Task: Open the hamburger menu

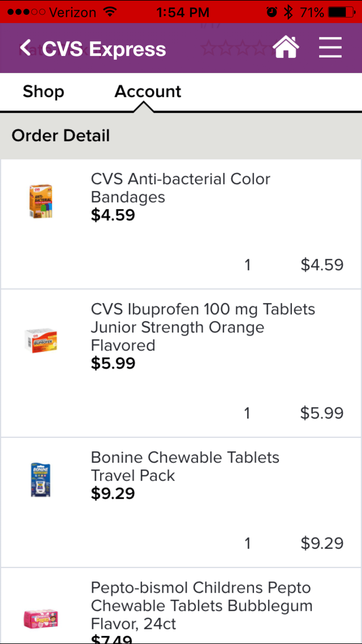Action: (x=330, y=47)
